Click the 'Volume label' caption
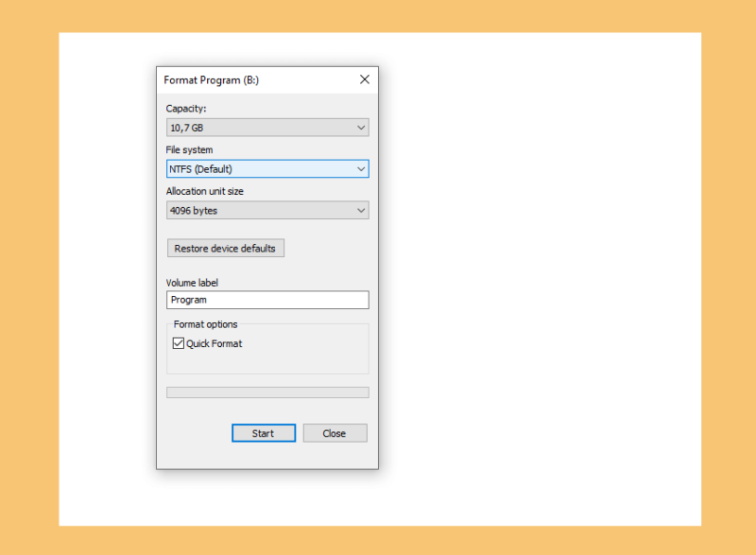 coord(192,283)
